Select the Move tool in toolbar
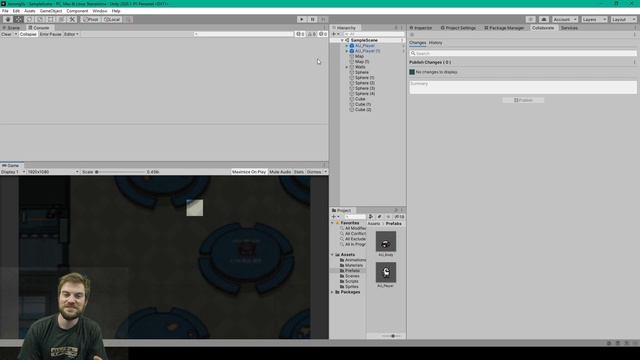The width and height of the screenshot is (640, 360). coord(18,19)
